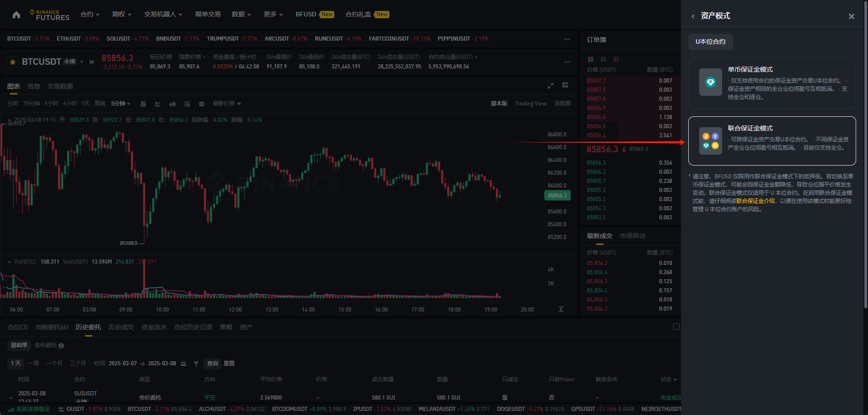The height and width of the screenshot is (415, 868).
Task: Select 单币保证金模式 single-asset mode
Action: tap(772, 83)
